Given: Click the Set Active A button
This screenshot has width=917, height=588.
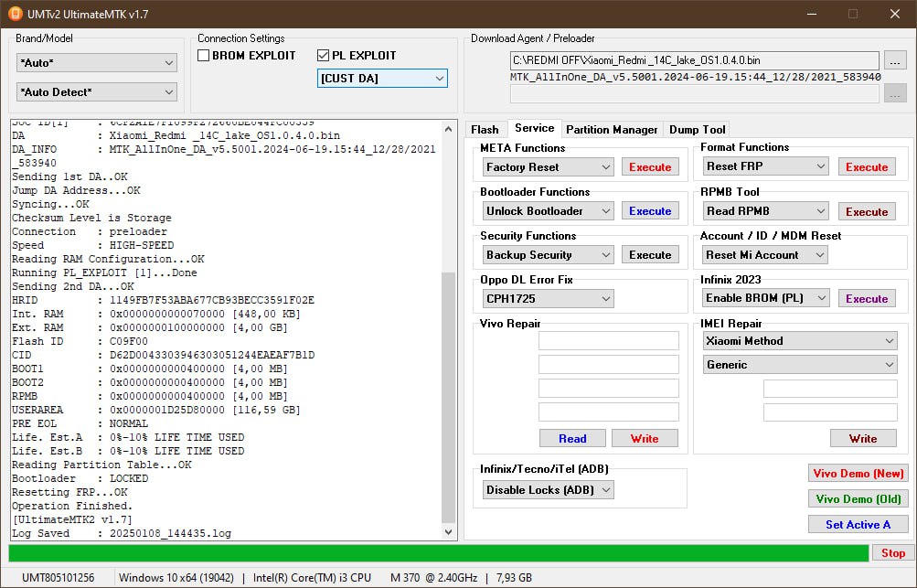Looking at the screenshot, I should point(858,525).
